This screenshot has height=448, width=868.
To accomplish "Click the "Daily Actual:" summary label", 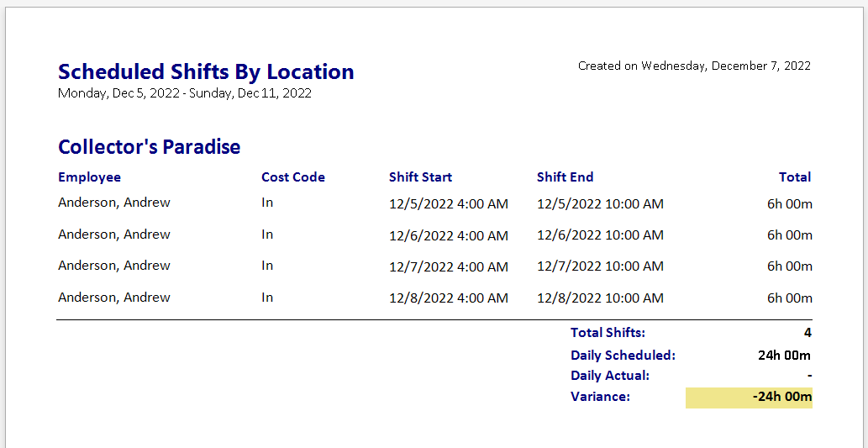I will 610,376.
